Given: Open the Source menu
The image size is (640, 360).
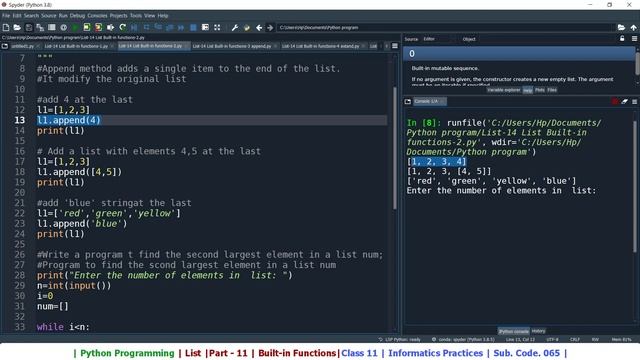Looking at the screenshot, I should 49,16.
